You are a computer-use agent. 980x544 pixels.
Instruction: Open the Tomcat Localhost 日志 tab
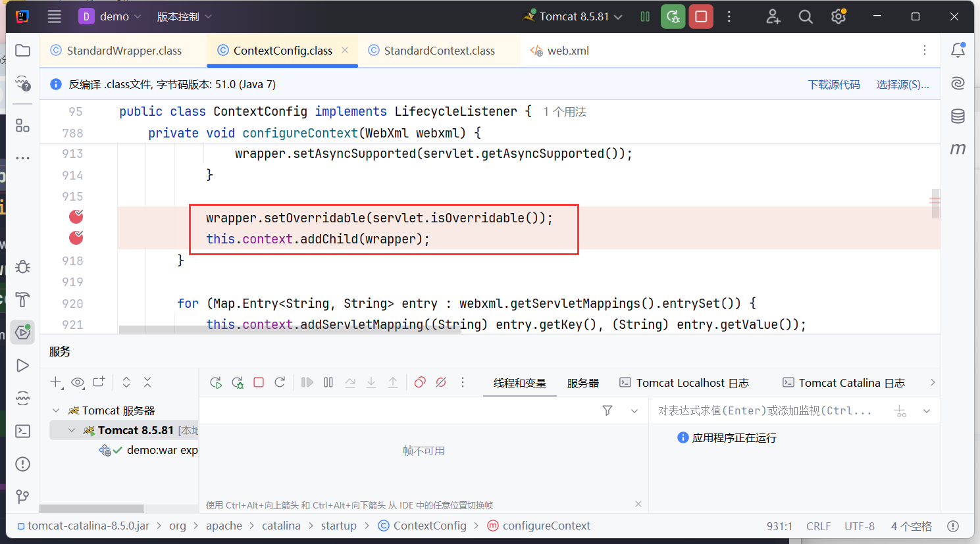click(692, 383)
